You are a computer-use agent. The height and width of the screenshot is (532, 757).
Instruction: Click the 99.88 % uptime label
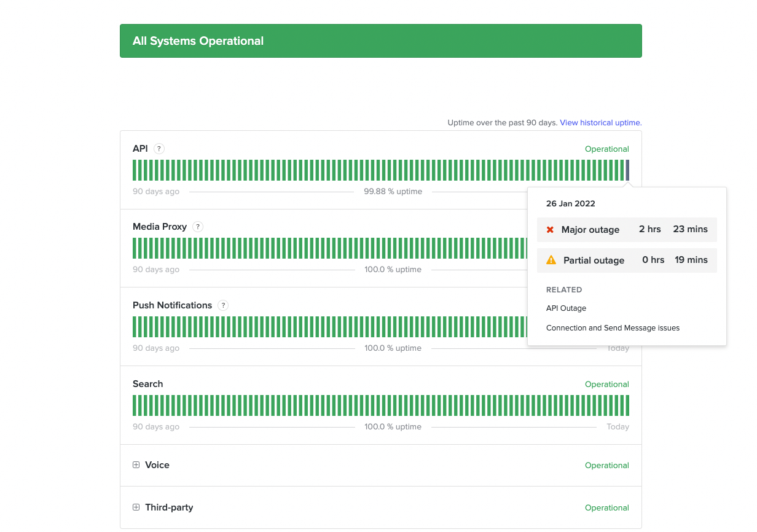click(x=393, y=192)
